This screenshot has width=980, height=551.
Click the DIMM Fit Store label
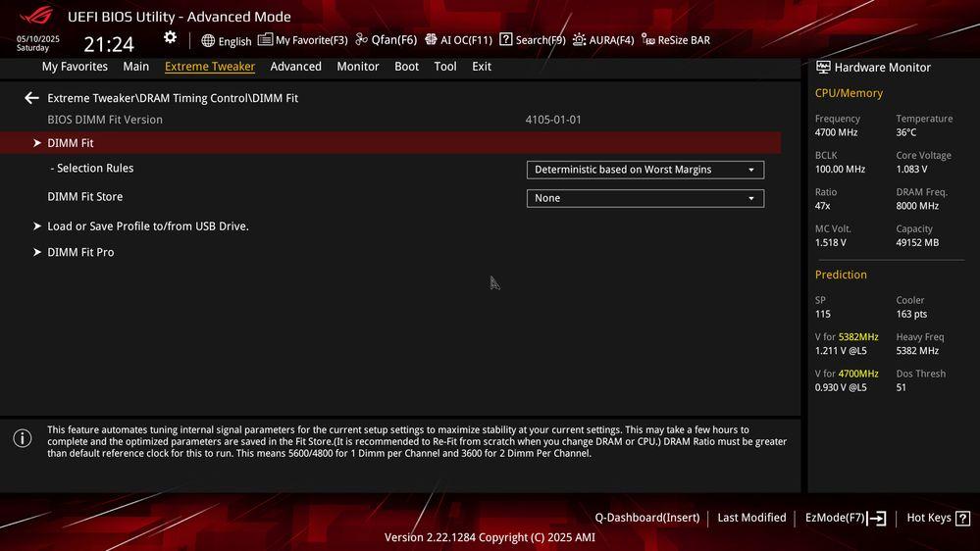[85, 197]
